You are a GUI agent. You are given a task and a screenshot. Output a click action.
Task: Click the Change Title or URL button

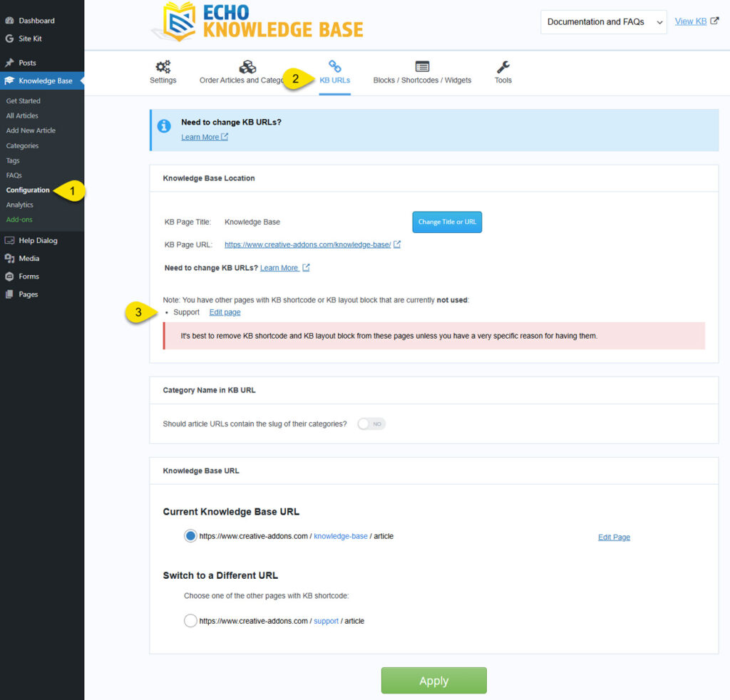tap(447, 222)
